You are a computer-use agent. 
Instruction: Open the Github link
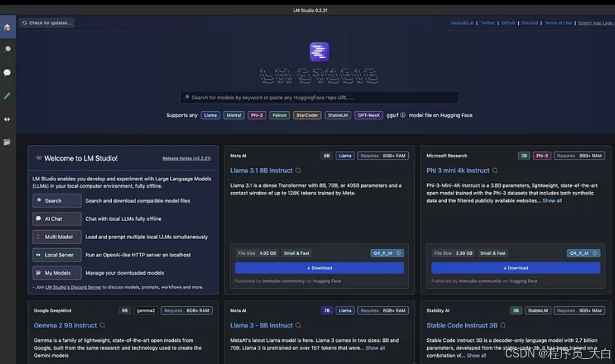pos(508,23)
